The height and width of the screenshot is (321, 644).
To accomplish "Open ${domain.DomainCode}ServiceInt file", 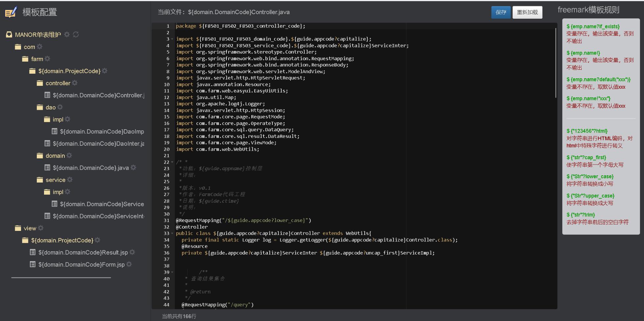I will click(98, 216).
